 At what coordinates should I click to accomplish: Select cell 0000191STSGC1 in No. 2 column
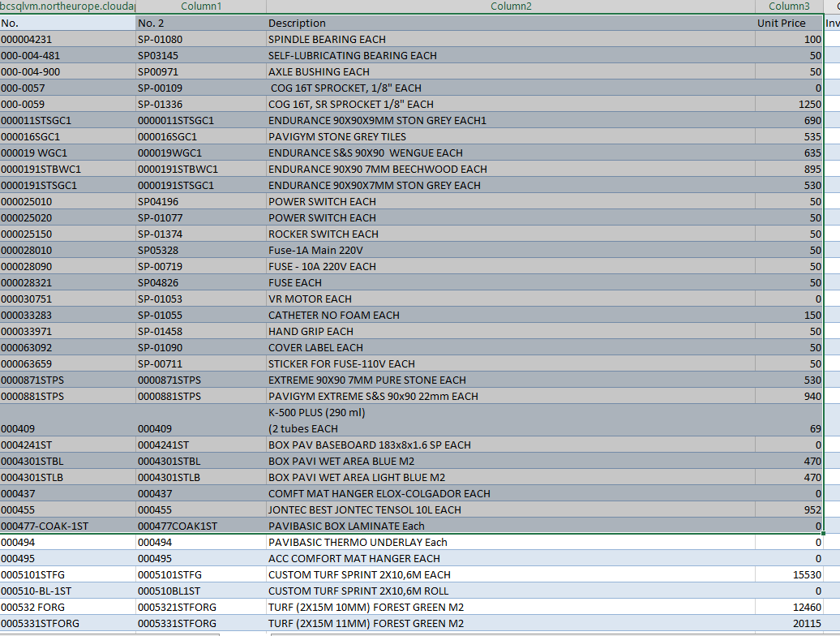click(x=201, y=186)
